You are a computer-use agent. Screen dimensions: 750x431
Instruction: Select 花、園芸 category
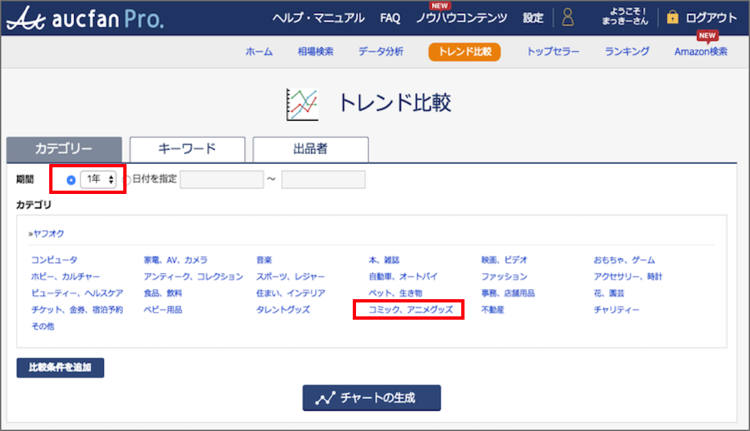609,293
